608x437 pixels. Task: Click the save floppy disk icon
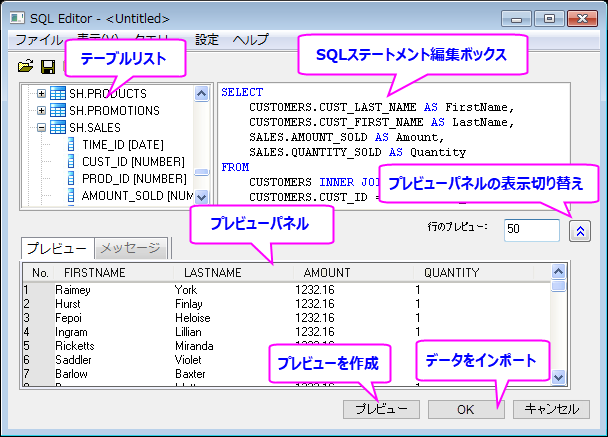[48, 67]
